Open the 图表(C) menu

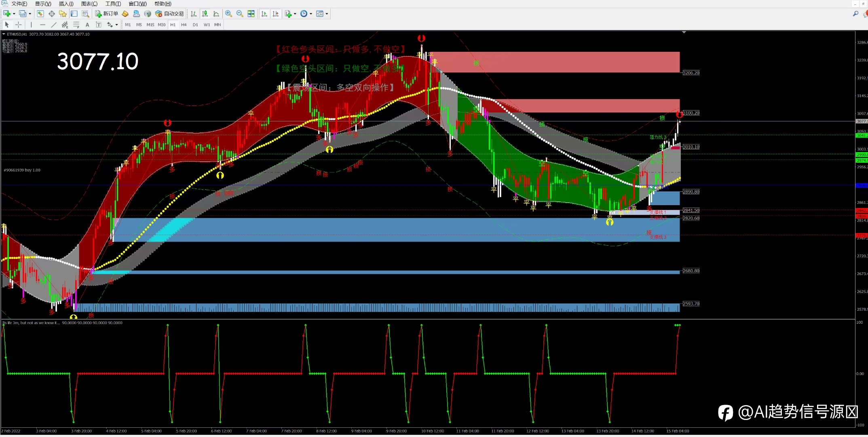[89, 4]
